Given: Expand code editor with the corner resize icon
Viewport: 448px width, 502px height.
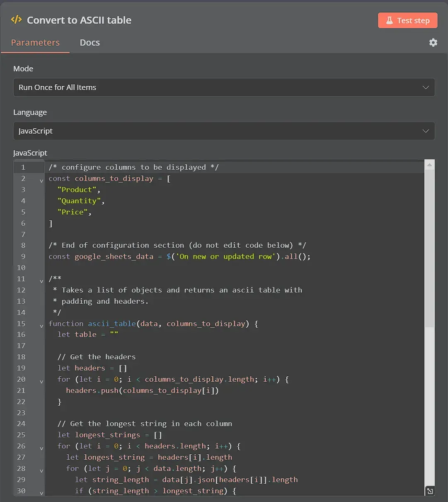Looking at the screenshot, I should [x=430, y=491].
